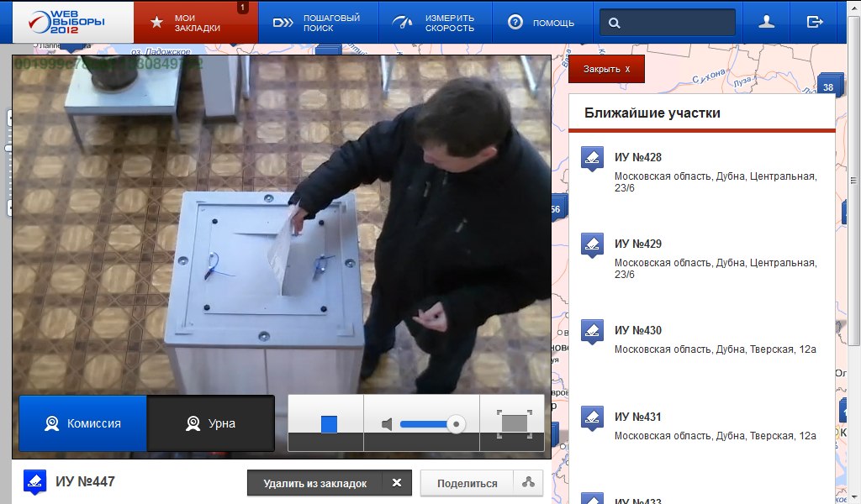Click the polling station icon for ИУ №428
The height and width of the screenshot is (504, 861).
pos(592,158)
